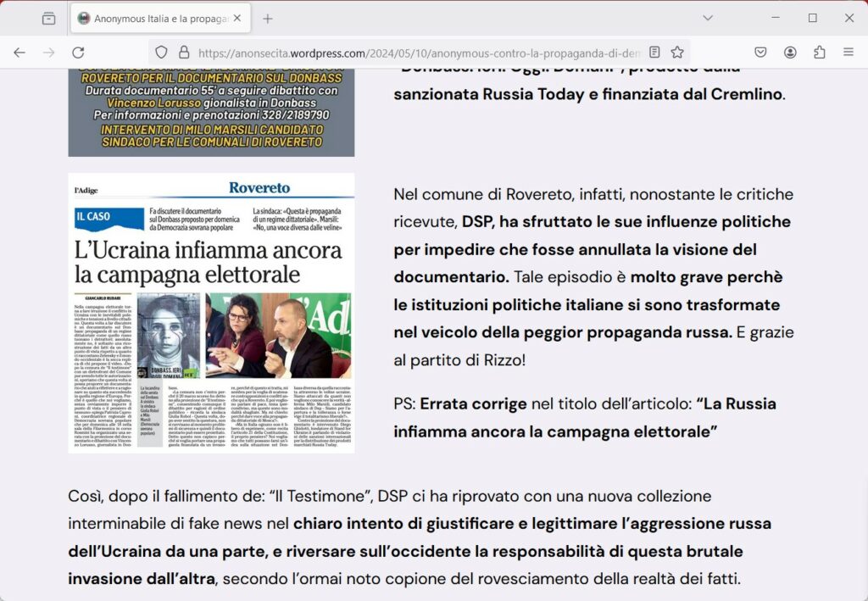This screenshot has width=868, height=601.
Task: Open the extensions panel
Action: point(819,53)
